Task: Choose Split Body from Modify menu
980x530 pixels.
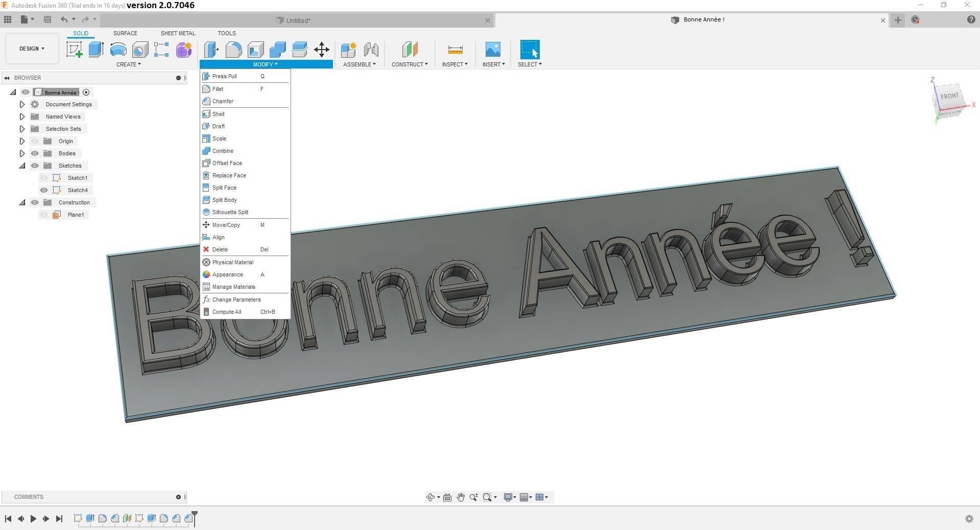Action: 245,200
